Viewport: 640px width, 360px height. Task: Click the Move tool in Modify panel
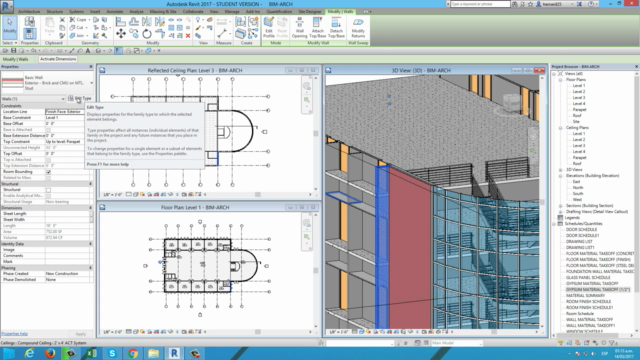click(121, 33)
